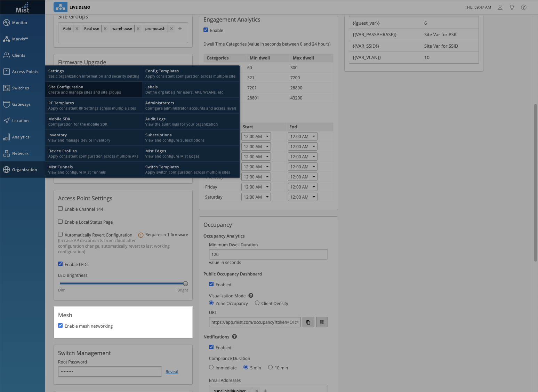Image resolution: width=538 pixels, height=392 pixels.
Task: Toggle the Enable LEDs checkbox
Action: click(61, 264)
